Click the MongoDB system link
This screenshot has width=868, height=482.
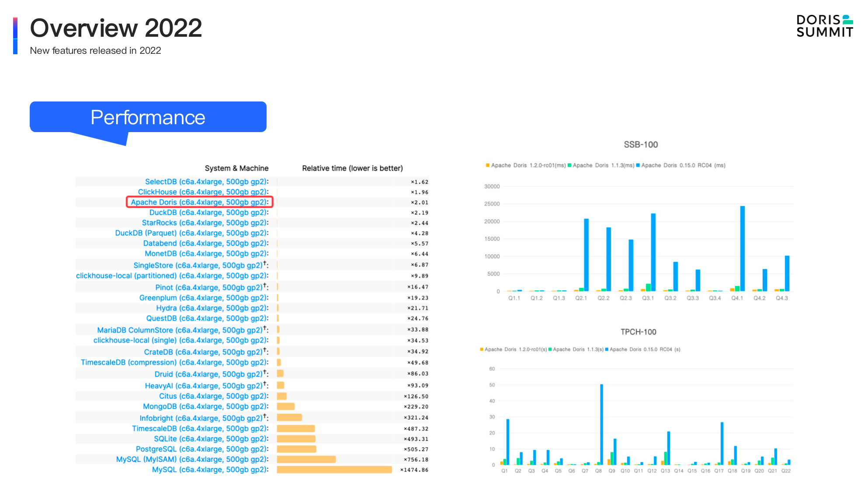(205, 406)
